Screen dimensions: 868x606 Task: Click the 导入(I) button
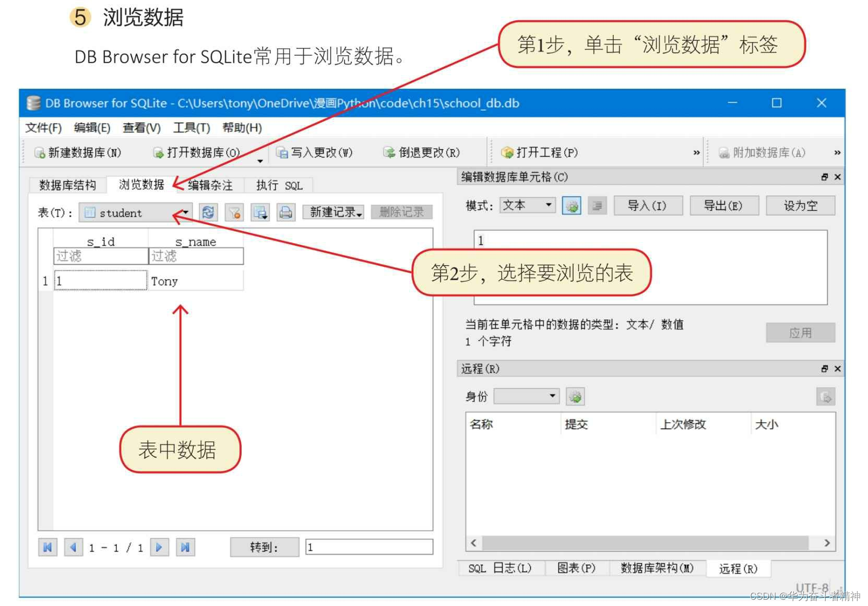647,206
